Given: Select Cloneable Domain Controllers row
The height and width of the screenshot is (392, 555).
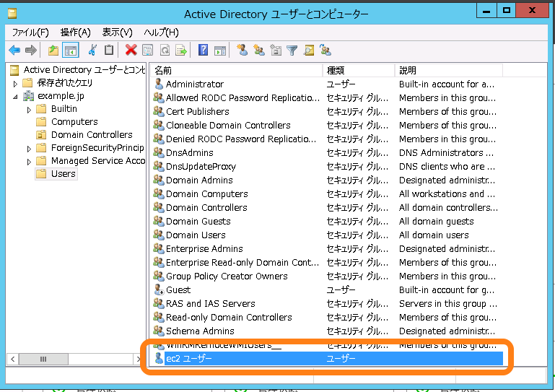Looking at the screenshot, I should 328,126.
